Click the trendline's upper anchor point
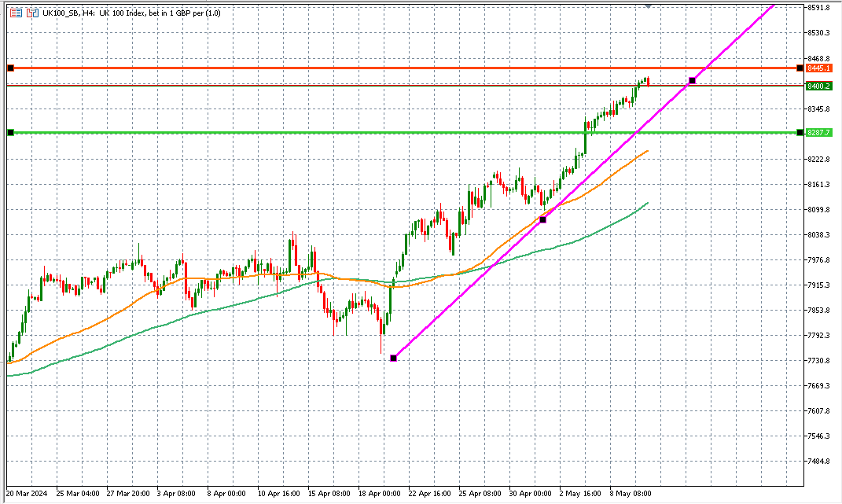Image resolution: width=842 pixels, height=504 pixels. pos(692,81)
